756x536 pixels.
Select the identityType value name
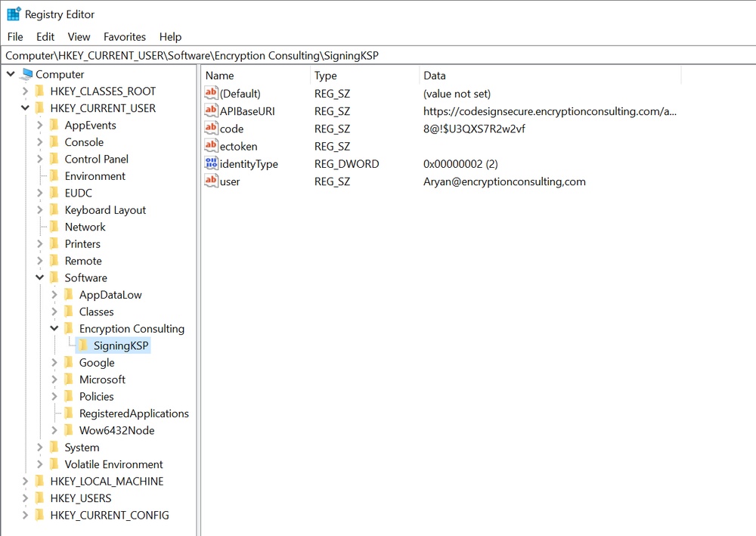pyautogui.click(x=249, y=164)
